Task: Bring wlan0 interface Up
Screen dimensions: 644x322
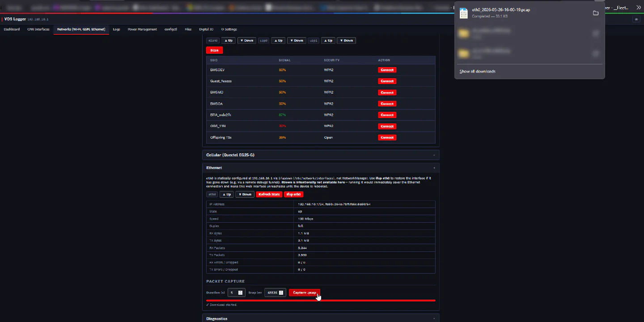Action: (x=229, y=40)
